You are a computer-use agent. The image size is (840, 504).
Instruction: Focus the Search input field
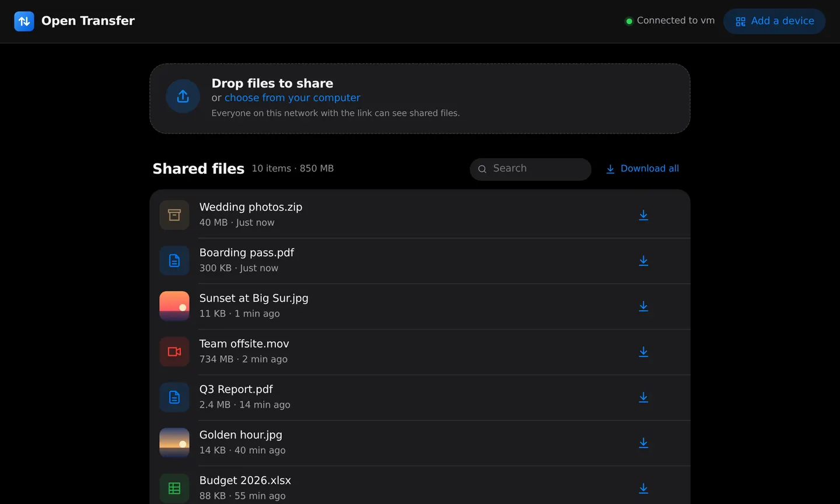pos(530,169)
